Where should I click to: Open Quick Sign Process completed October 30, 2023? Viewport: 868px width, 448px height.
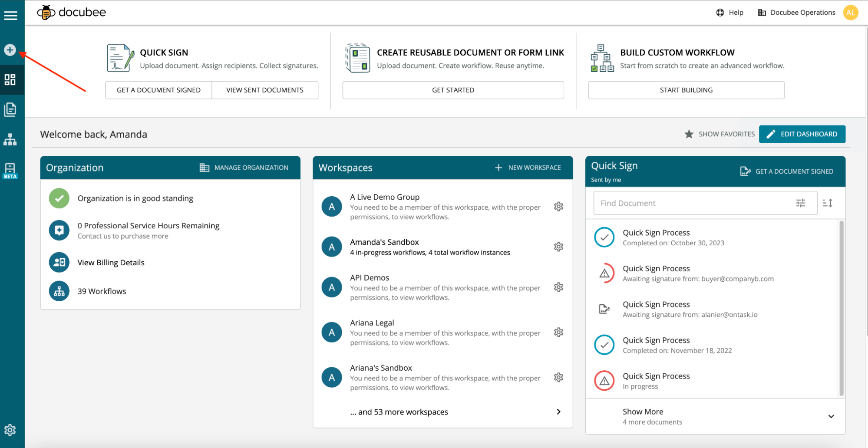[712, 237]
